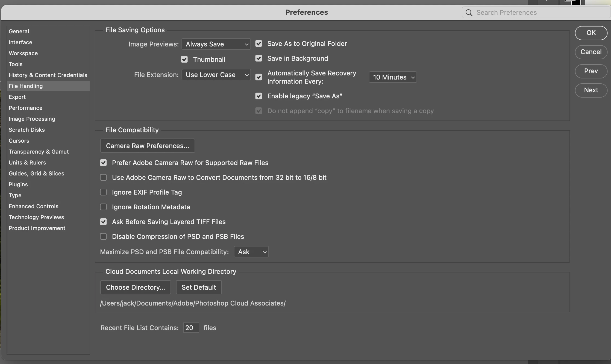This screenshot has width=611, height=364.
Task: Expand the File Extension dropdown
Action: (216, 75)
